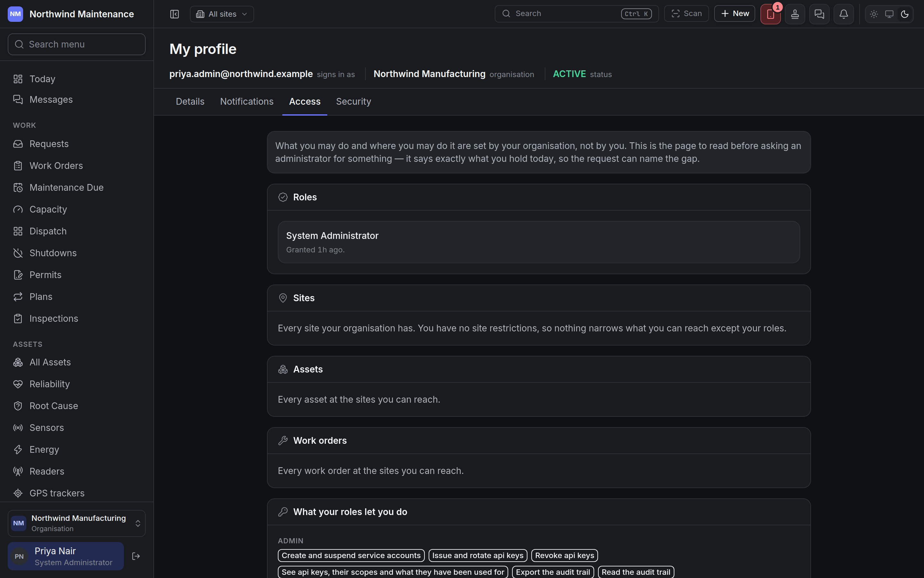
Task: Switch to the Notifications tab
Action: click(247, 102)
